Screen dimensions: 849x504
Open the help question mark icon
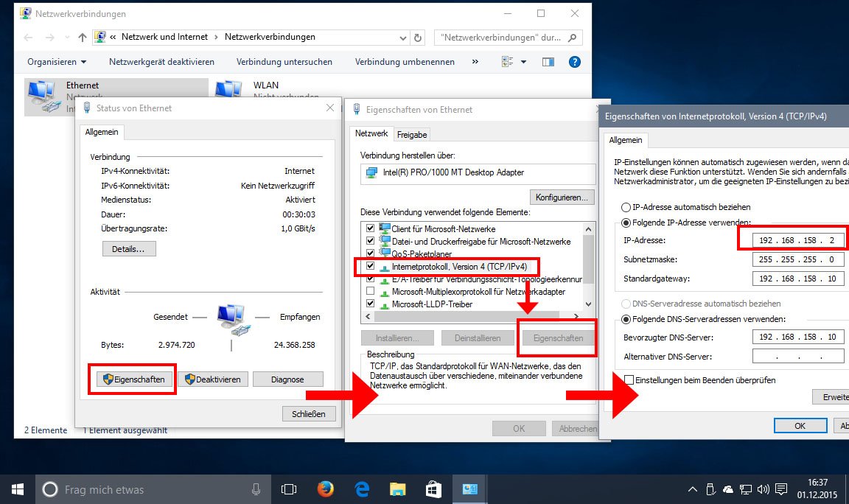point(575,62)
